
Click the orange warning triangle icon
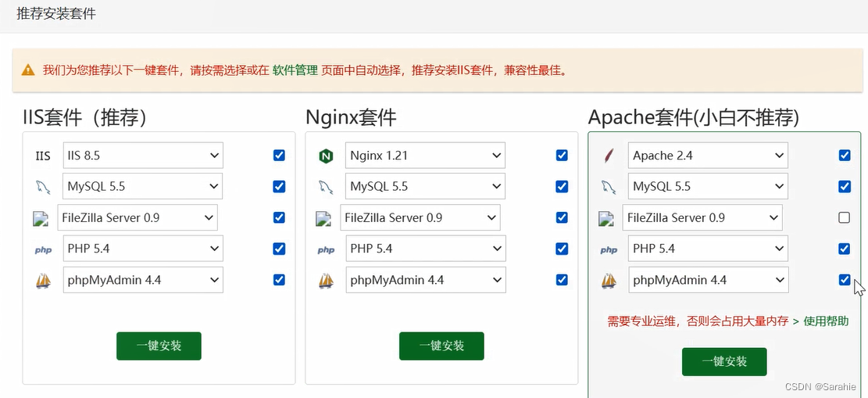coord(28,70)
